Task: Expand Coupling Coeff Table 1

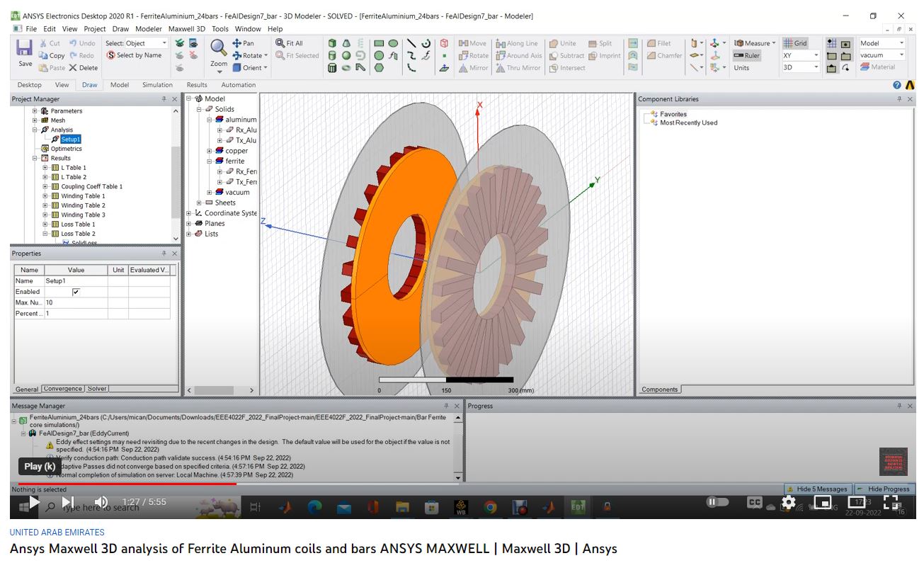Action: click(x=45, y=187)
